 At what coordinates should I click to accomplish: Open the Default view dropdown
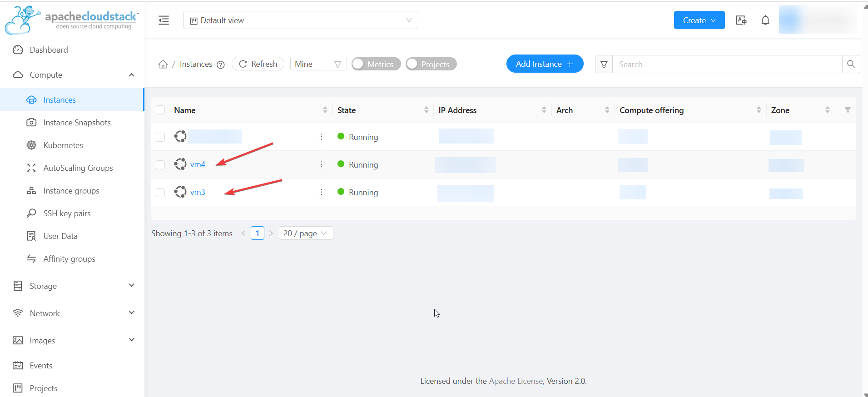pos(300,20)
